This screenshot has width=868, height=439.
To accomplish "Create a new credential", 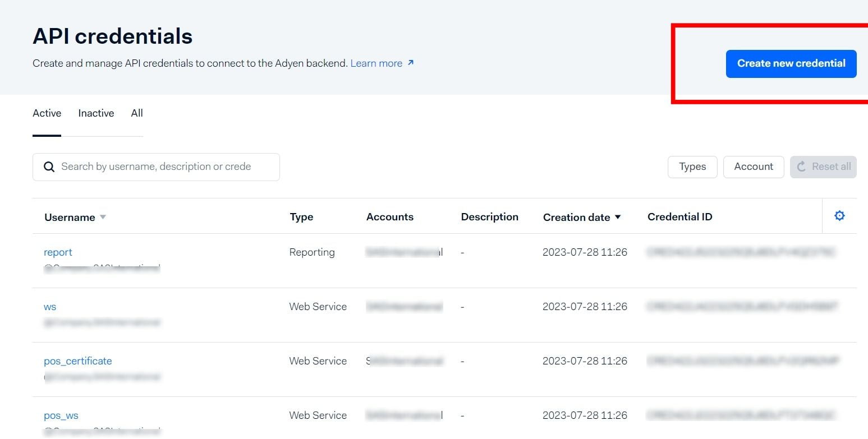I will coord(791,63).
